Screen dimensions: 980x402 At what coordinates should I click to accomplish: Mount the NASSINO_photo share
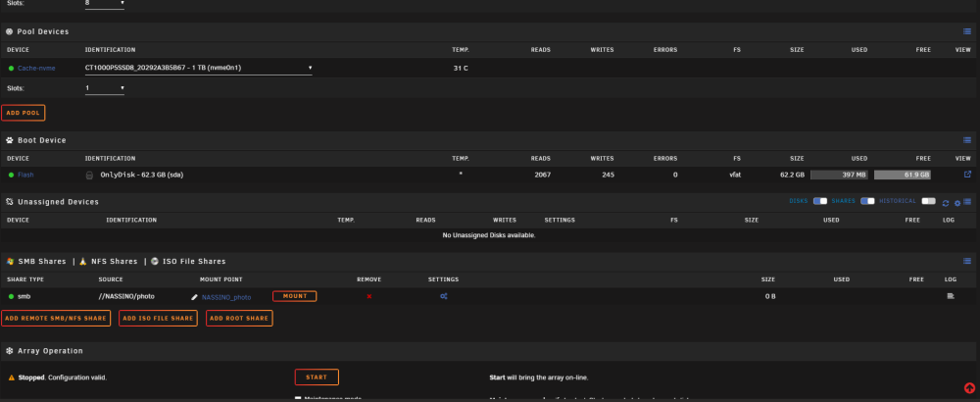coord(294,296)
